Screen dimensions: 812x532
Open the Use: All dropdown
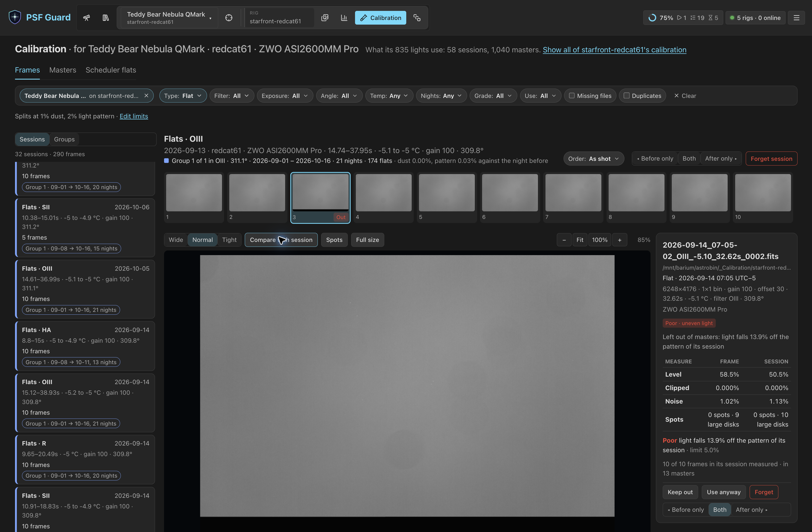click(540, 96)
